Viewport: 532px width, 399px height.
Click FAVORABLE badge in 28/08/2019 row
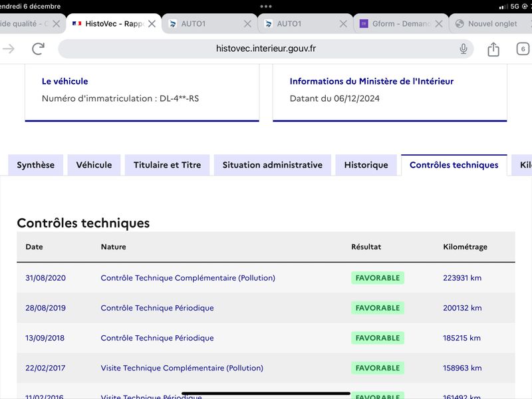click(x=378, y=308)
